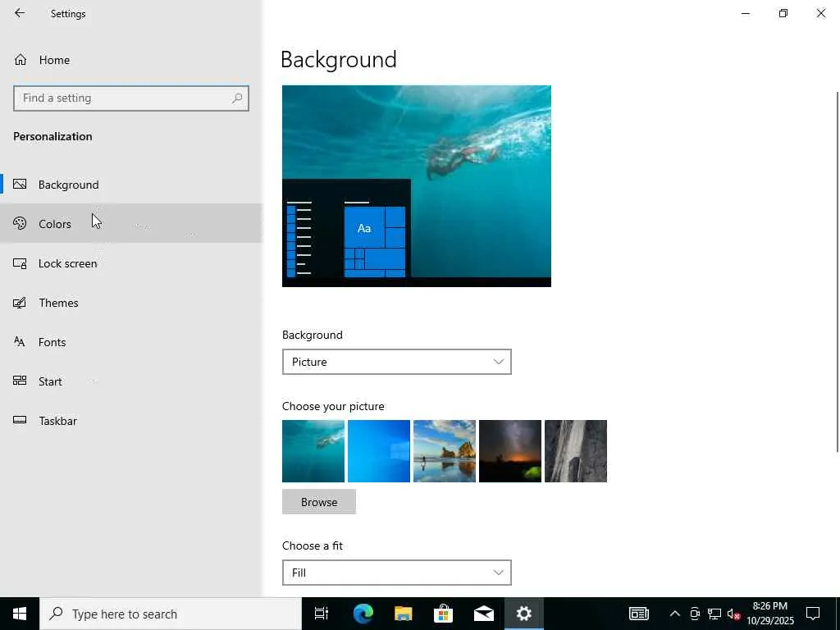Click the Background picture icon in sidebar
This screenshot has height=630, width=840.
(20, 185)
